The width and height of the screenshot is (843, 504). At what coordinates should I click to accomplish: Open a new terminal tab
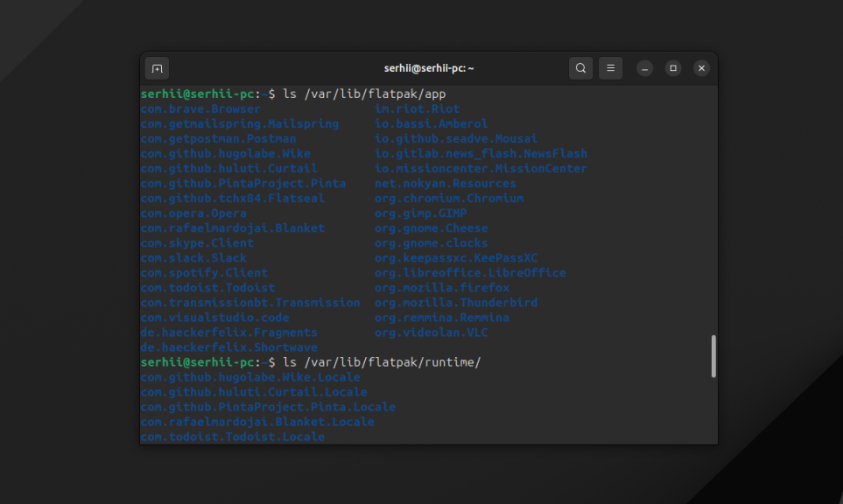click(x=157, y=68)
